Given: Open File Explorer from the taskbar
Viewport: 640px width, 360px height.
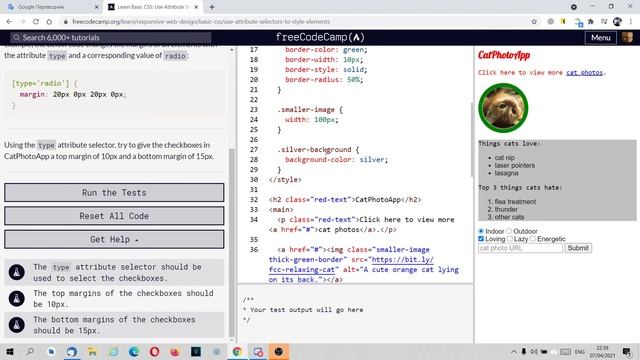Looking at the screenshot, I should point(92,351).
